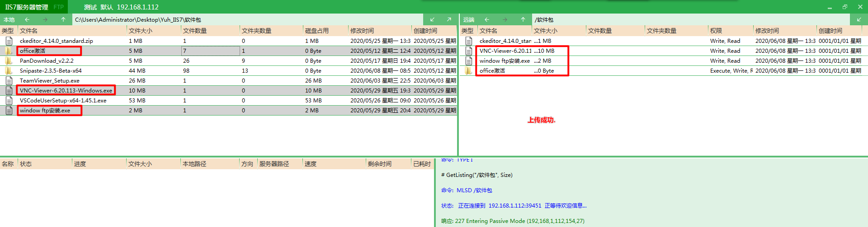
Task: Go forward in the remote (远端) pane
Action: click(505, 19)
